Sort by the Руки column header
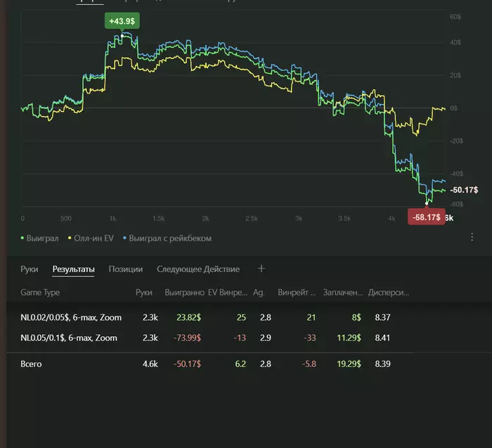This screenshot has height=448, width=492. click(143, 293)
